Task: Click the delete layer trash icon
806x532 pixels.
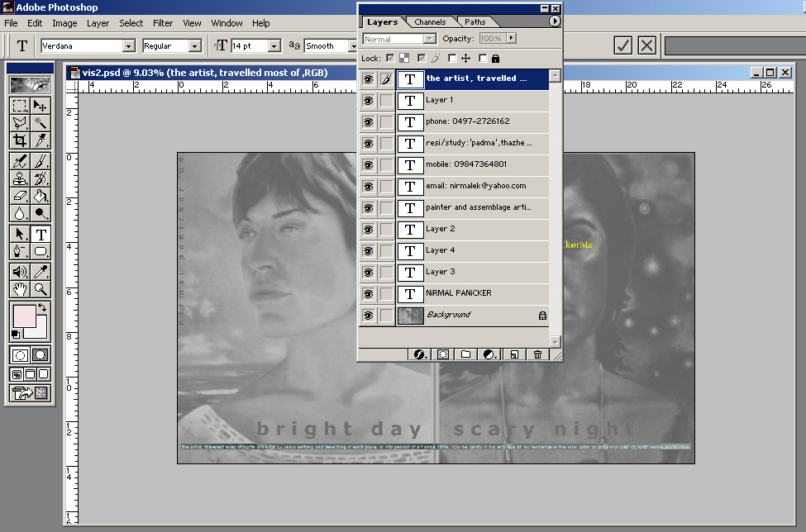Action: (x=537, y=354)
